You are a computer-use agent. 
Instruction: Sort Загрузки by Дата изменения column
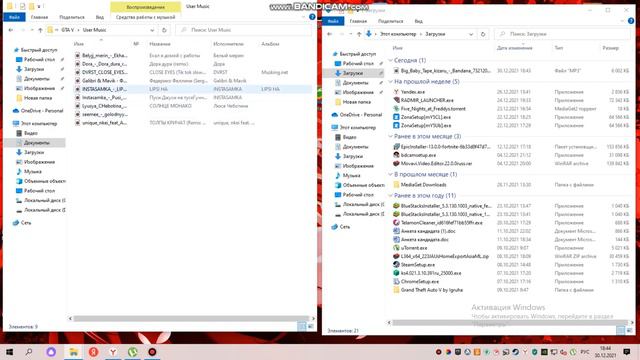(514, 48)
